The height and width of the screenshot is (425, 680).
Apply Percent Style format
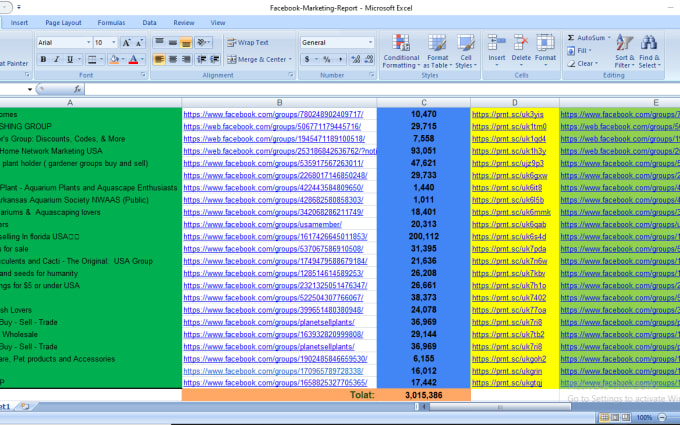pyautogui.click(x=327, y=59)
